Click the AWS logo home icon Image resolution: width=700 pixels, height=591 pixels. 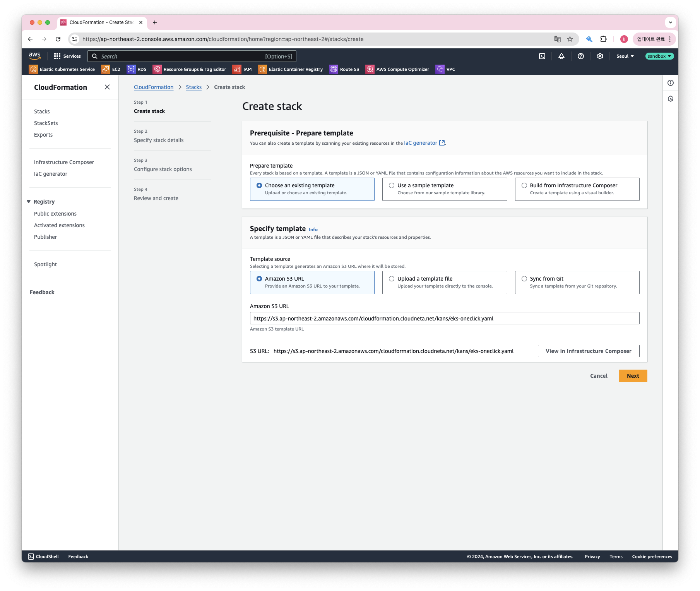34,56
